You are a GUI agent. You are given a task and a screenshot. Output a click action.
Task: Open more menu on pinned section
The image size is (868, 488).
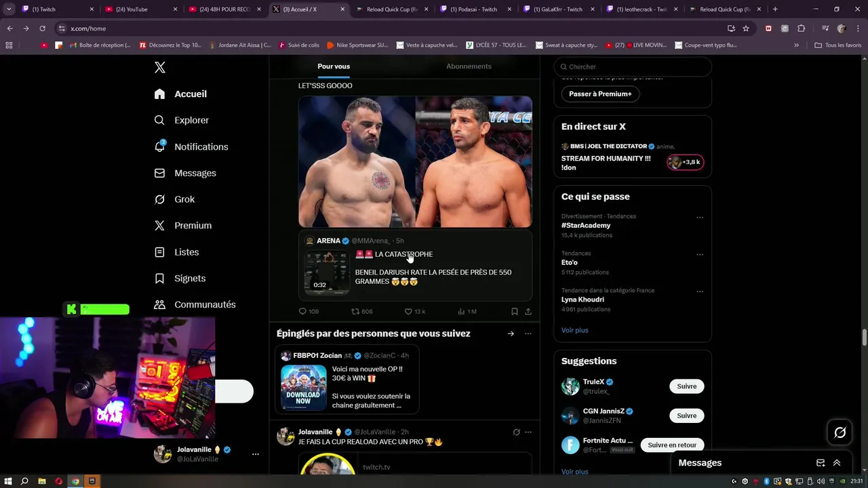coord(528,333)
